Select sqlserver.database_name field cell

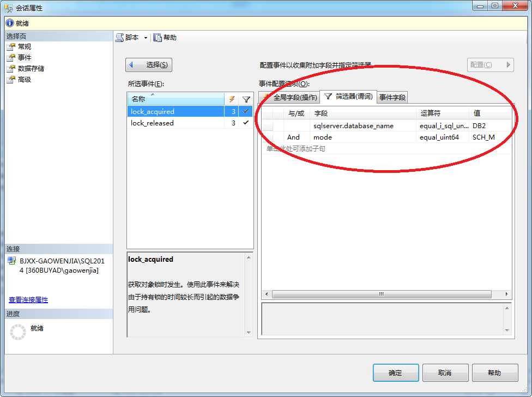coord(363,125)
